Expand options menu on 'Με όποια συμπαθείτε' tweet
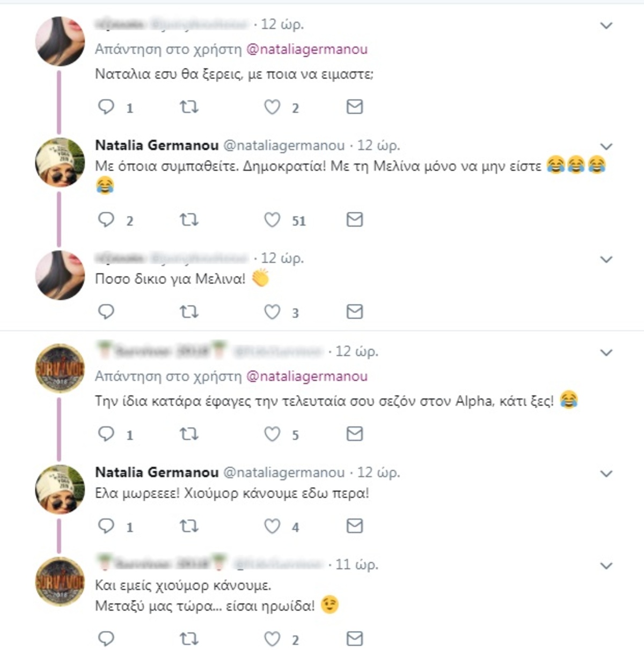Screen dimensions: 644x650 point(606,146)
